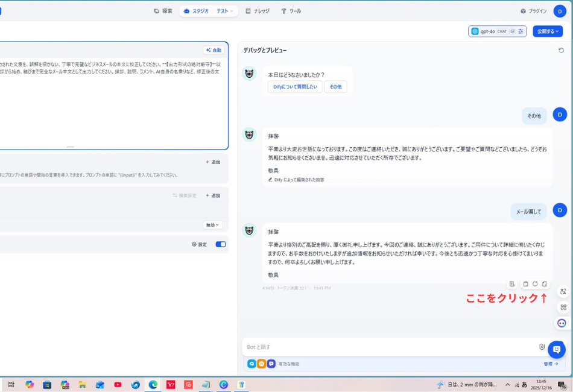Open 管理 link under the chat input

[549, 364]
